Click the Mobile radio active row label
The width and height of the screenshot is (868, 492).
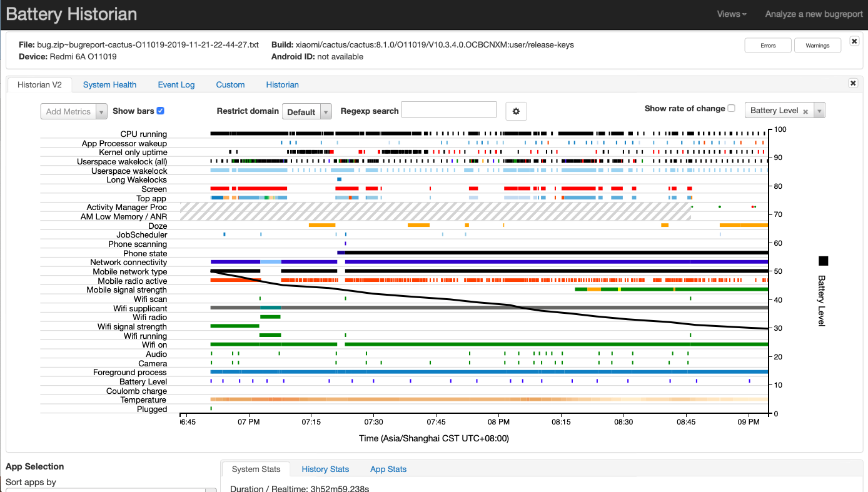133,281
